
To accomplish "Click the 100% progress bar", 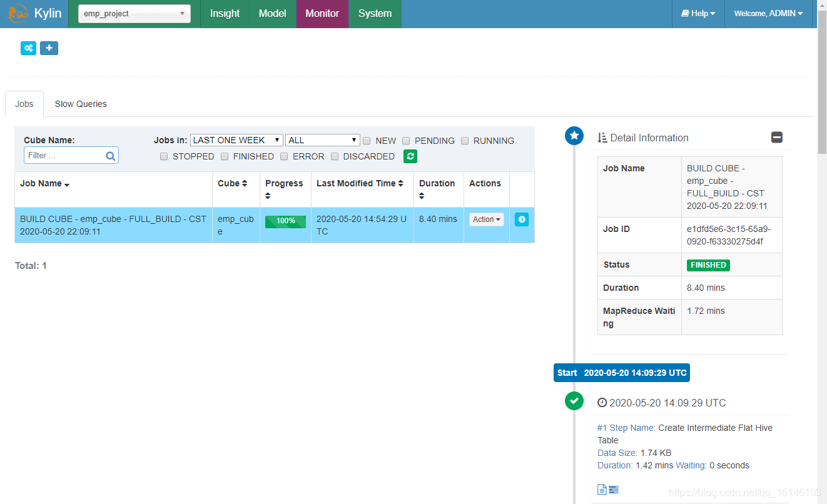I will 285,221.
